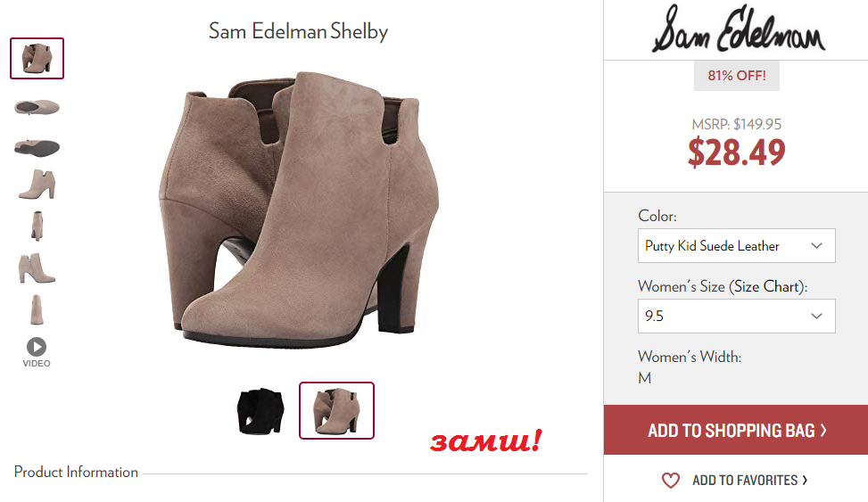Click the Product Information heading

point(76,472)
